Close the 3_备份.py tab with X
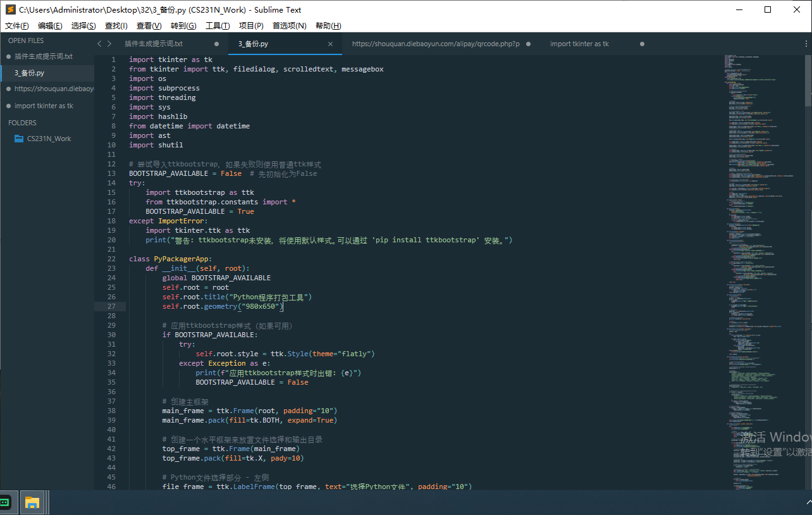 click(330, 44)
